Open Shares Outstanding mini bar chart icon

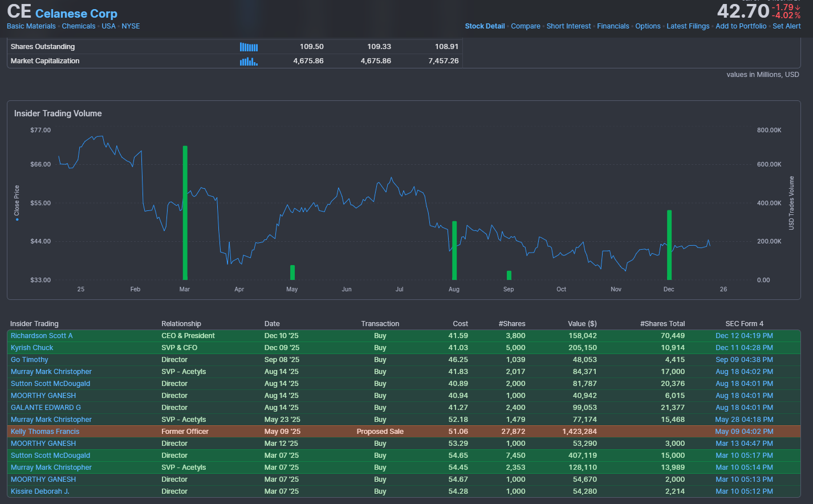[x=249, y=47]
